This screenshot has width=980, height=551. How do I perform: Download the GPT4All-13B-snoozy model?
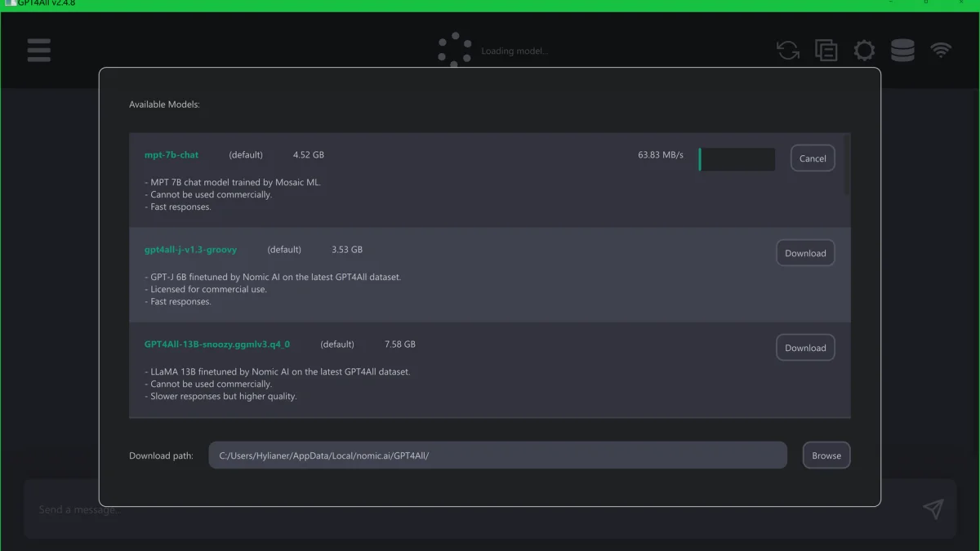click(x=805, y=348)
